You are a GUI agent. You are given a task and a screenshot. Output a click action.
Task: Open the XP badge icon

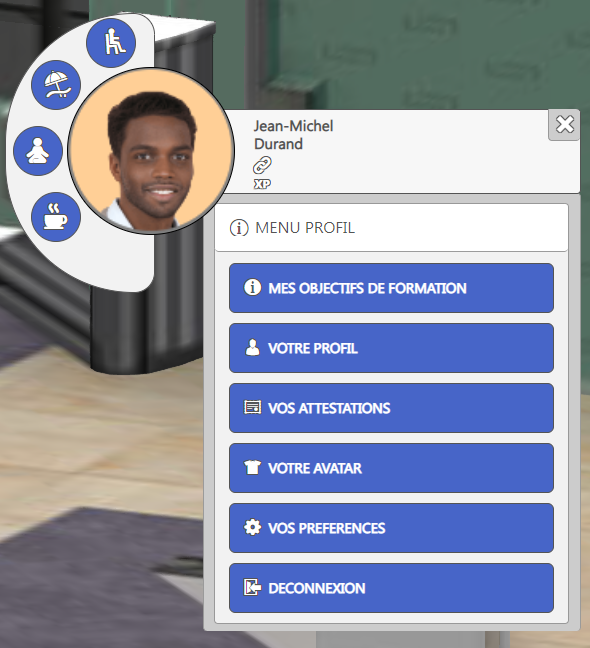pos(262,184)
